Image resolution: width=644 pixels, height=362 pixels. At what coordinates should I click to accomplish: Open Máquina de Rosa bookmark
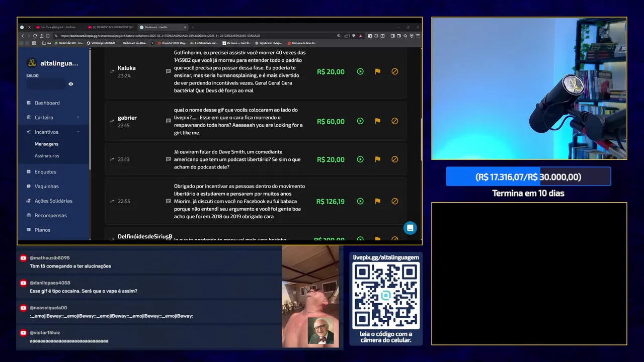coord(301,43)
